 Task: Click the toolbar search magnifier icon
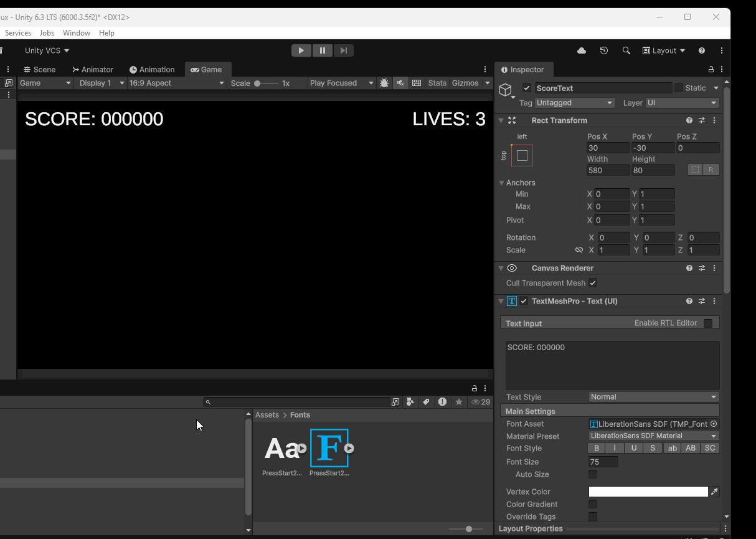pos(626,50)
